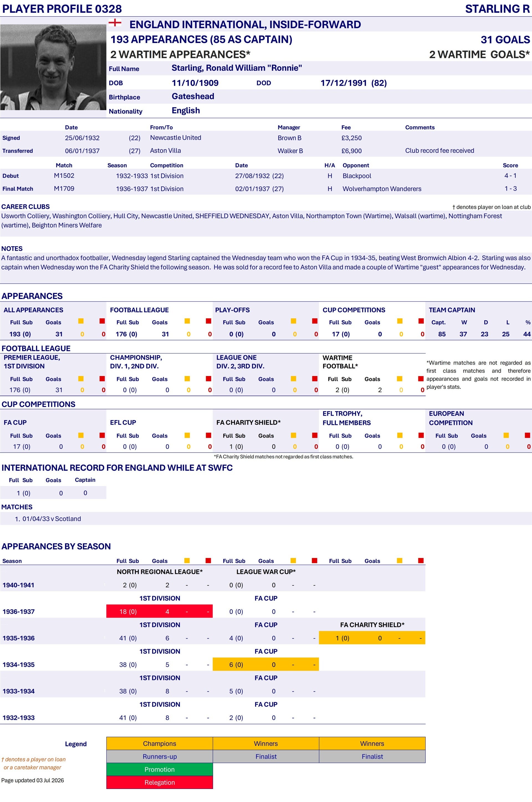The height and width of the screenshot is (802, 532).
Task: Select the gold Champions legend swatch
Action: tap(160, 743)
